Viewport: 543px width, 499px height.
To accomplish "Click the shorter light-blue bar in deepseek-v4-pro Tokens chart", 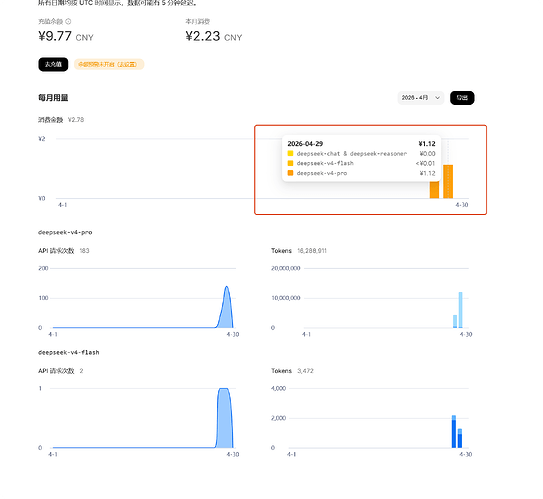I will 455,321.
